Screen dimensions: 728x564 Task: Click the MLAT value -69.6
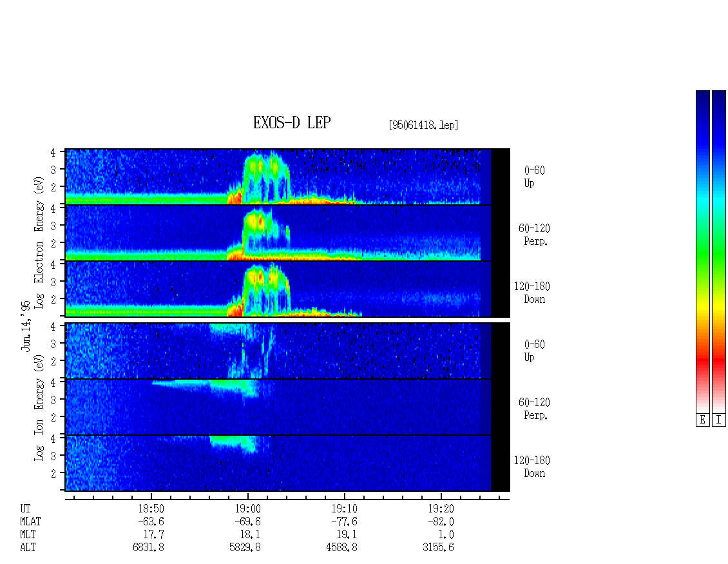click(x=247, y=521)
